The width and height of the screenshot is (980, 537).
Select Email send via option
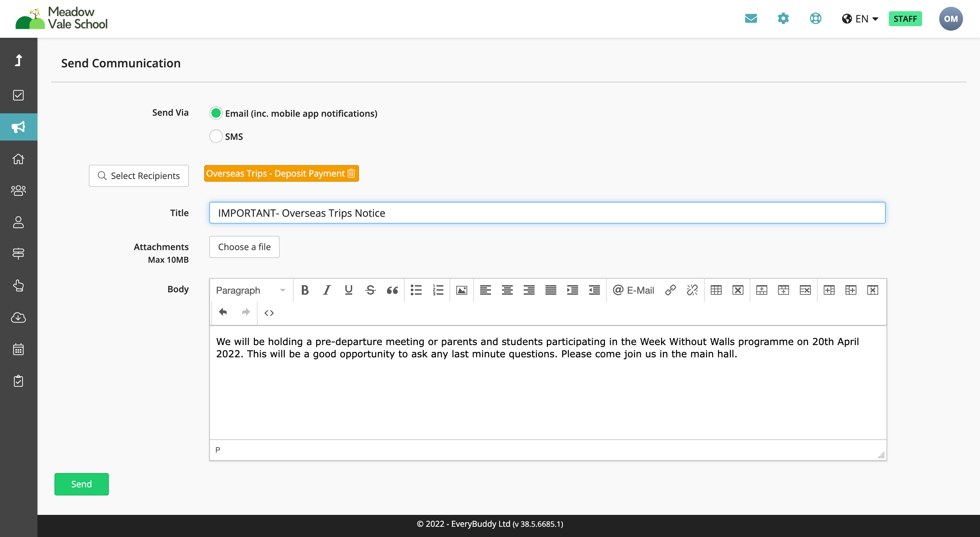click(x=216, y=113)
